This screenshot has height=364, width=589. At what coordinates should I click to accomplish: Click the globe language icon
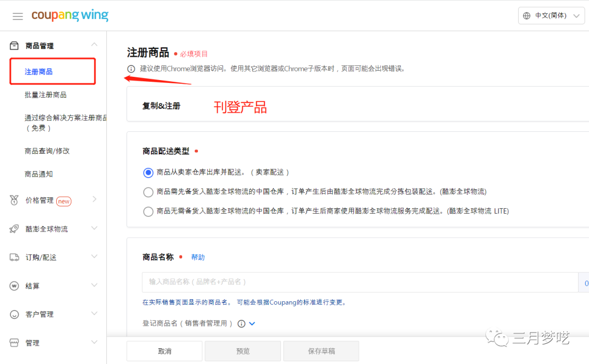point(527,16)
